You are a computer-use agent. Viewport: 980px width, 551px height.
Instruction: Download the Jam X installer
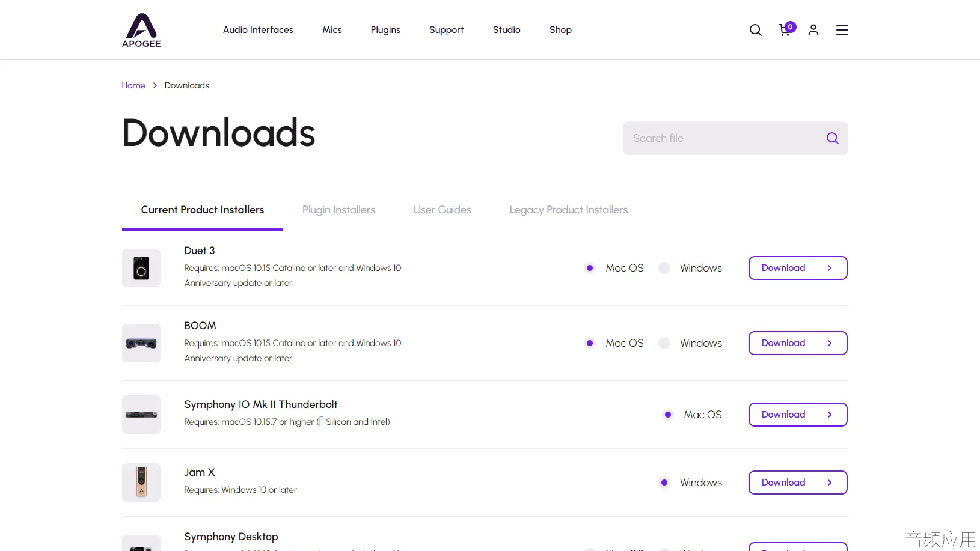point(798,483)
